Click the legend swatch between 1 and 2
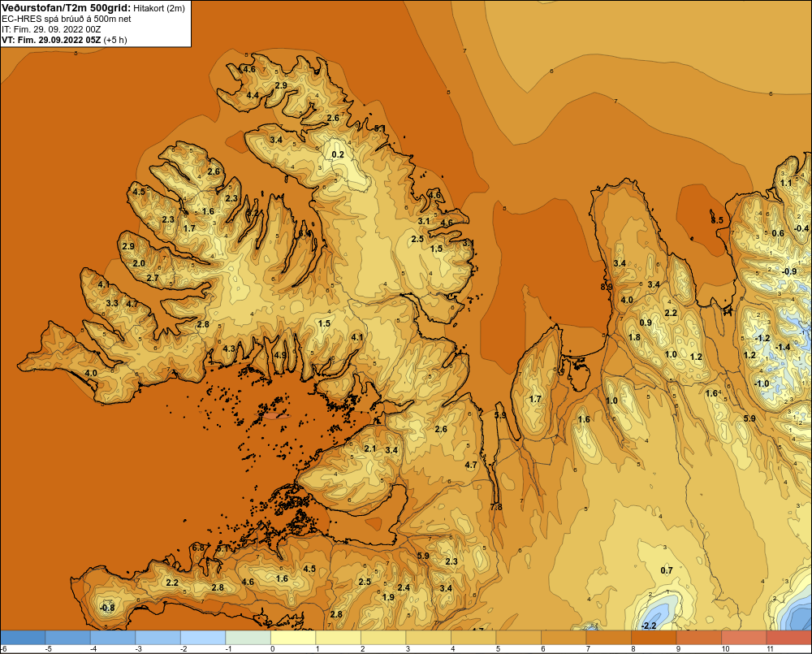Image resolution: width=812 pixels, height=654 pixels. [x=338, y=638]
